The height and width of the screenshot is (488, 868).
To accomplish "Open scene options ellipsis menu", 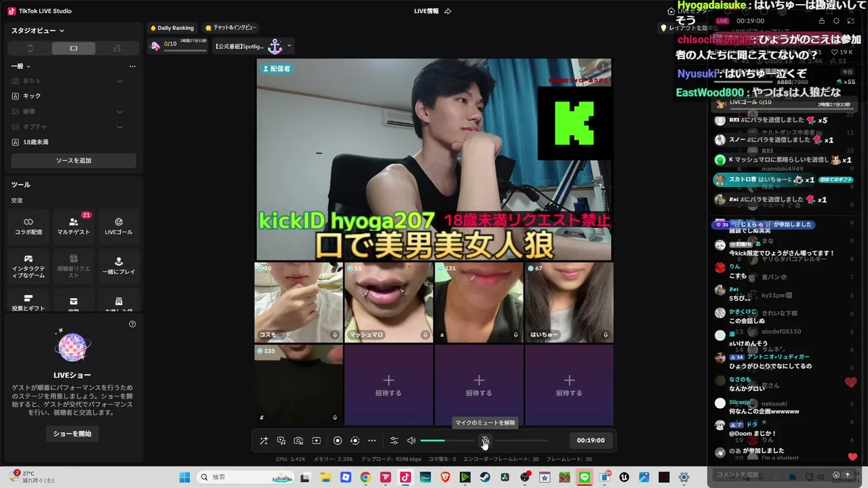I will 132,66.
